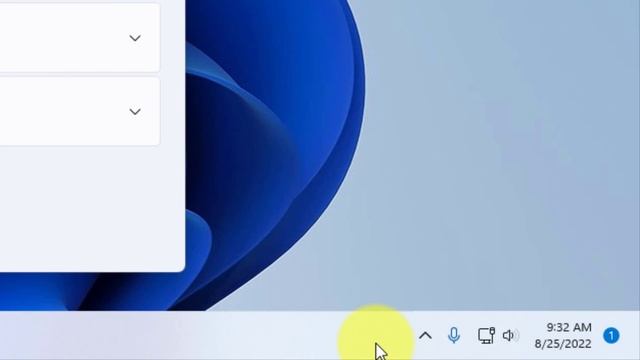The width and height of the screenshot is (640, 360).
Task: Show hidden icons with the taskbar chevron
Action: pos(425,336)
